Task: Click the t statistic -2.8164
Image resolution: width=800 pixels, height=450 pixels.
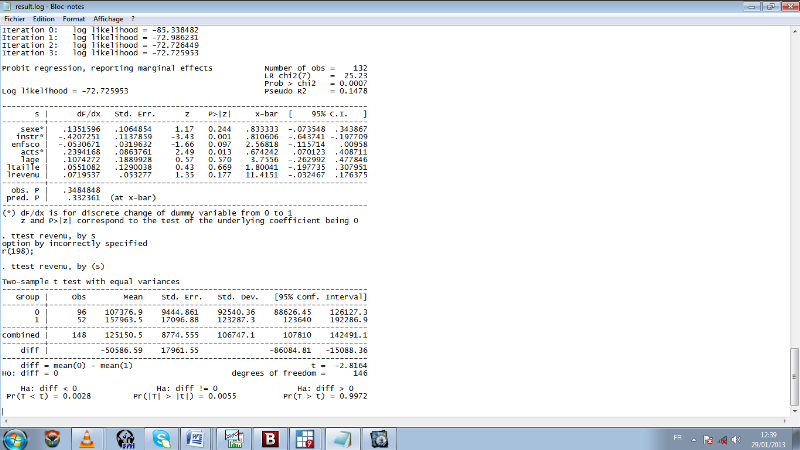Action: click(x=351, y=365)
